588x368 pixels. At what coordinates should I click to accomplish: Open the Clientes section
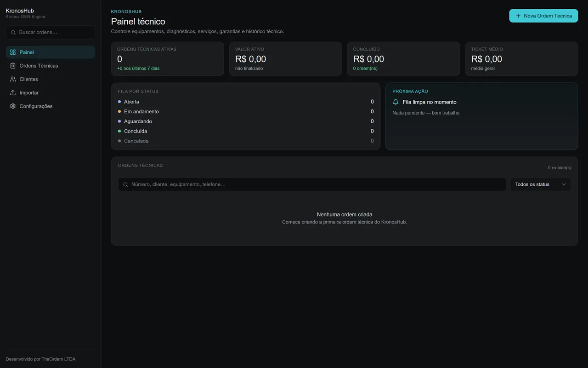point(51,79)
